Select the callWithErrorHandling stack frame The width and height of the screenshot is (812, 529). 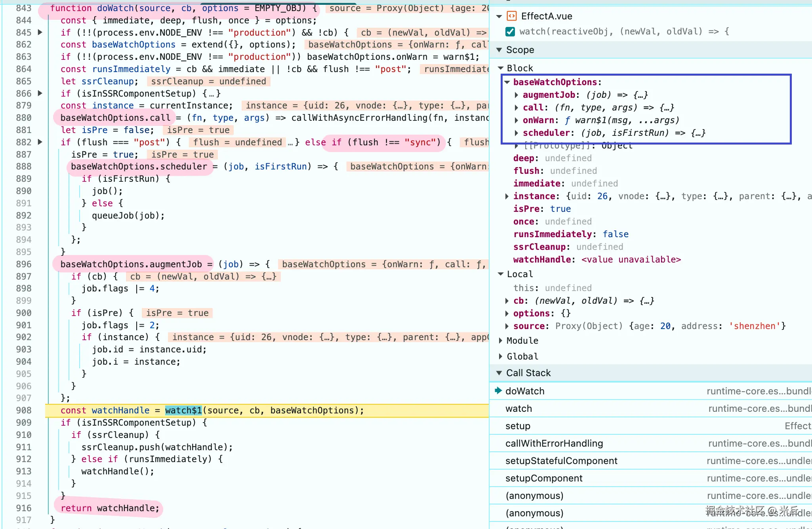650,443
